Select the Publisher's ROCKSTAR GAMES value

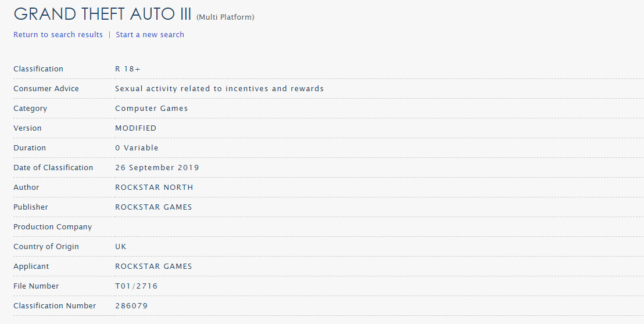coord(153,207)
